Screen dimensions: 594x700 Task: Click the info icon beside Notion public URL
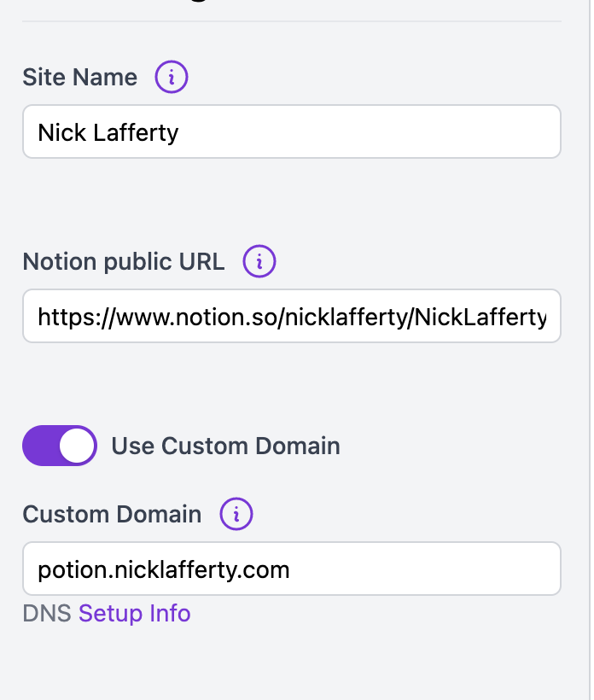[259, 262]
